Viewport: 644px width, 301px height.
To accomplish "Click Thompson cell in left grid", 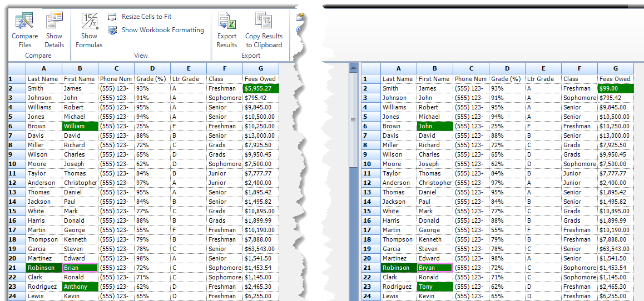I will [x=44, y=239].
